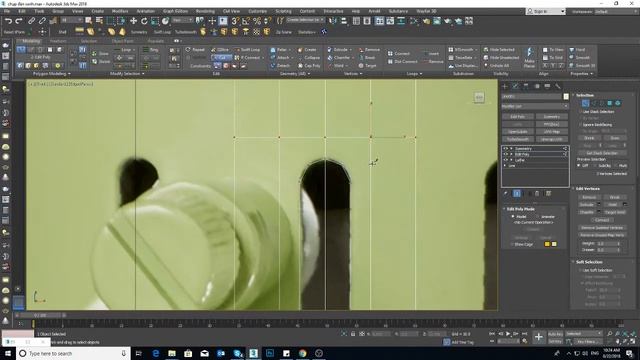Select the Move transform tool
This screenshot has height=360, width=640.
(133, 21)
